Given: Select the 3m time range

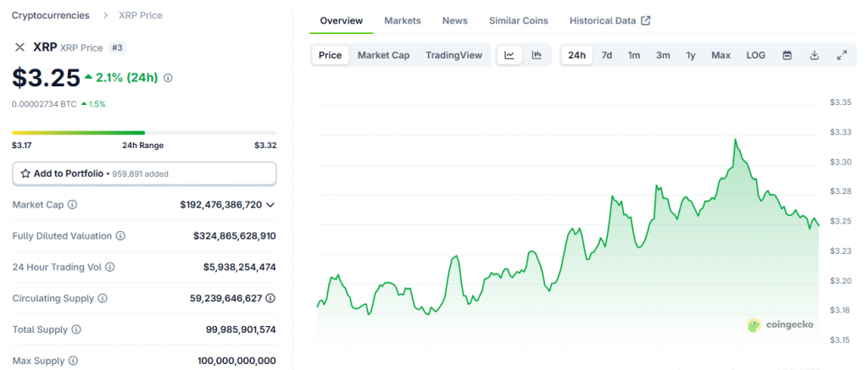Looking at the screenshot, I should click(663, 55).
